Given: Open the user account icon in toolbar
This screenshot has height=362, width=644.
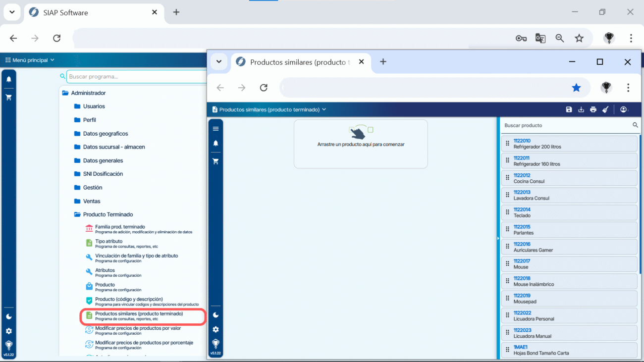Looking at the screenshot, I should [x=624, y=109].
